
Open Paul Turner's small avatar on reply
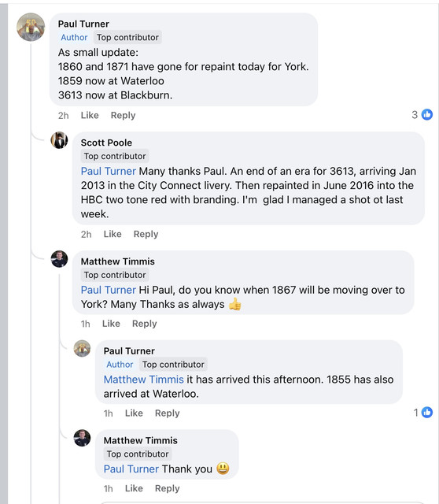pos(82,348)
